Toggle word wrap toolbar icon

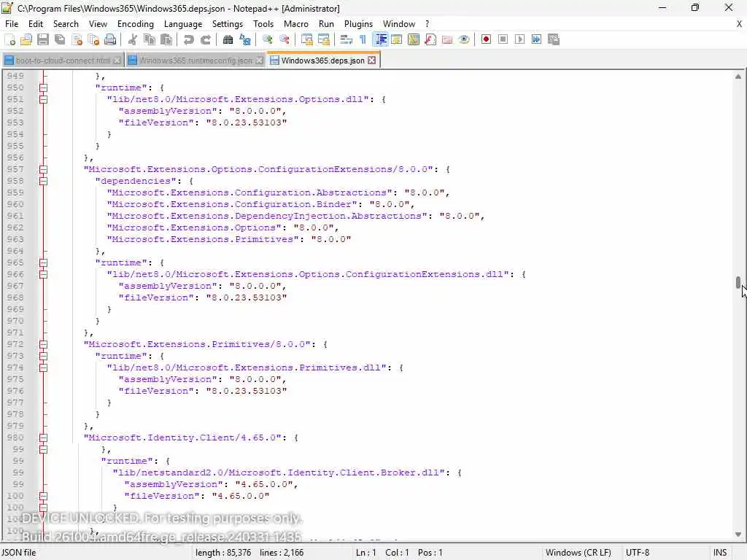coord(347,39)
